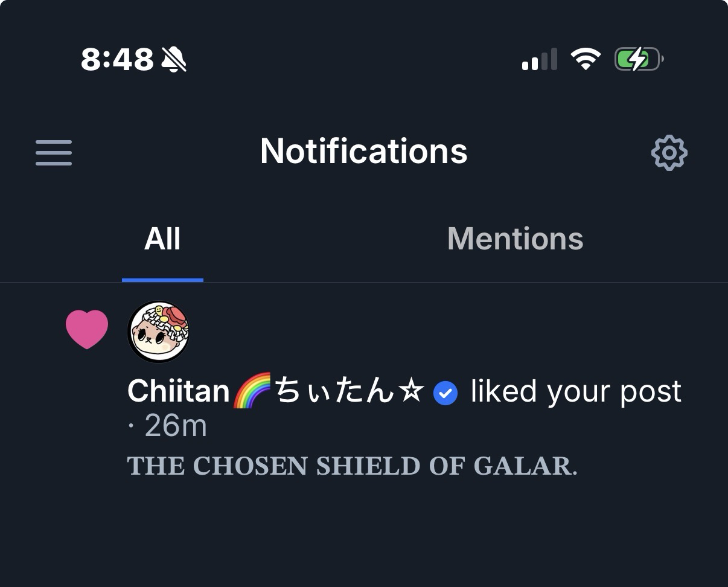This screenshot has width=728, height=587.
Task: Tap the Wi-Fi status icon
Action: pos(586,59)
